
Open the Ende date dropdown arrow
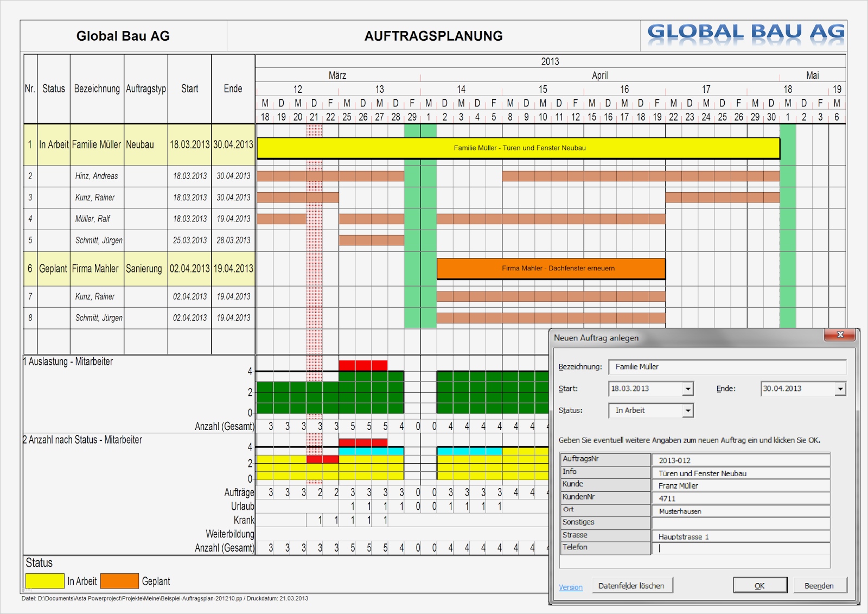840,389
